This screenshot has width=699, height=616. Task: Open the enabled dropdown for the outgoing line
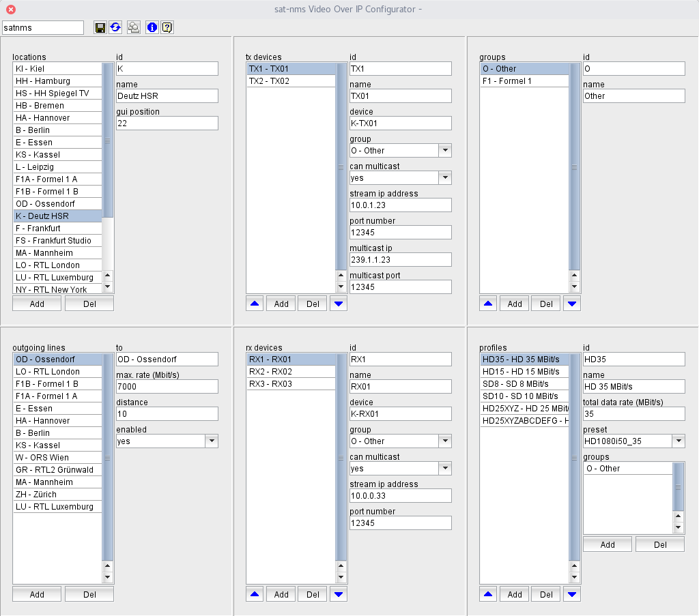pyautogui.click(x=212, y=441)
